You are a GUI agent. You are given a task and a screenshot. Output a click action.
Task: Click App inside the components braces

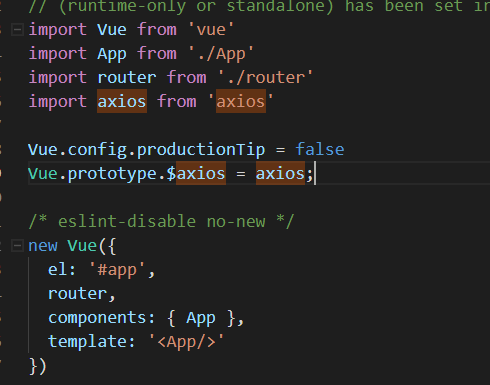[201, 318]
